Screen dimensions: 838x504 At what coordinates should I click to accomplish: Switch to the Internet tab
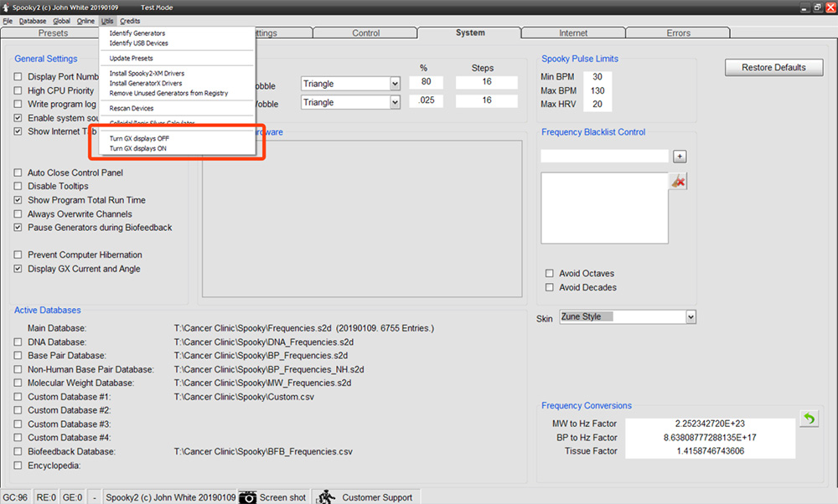[x=573, y=33]
